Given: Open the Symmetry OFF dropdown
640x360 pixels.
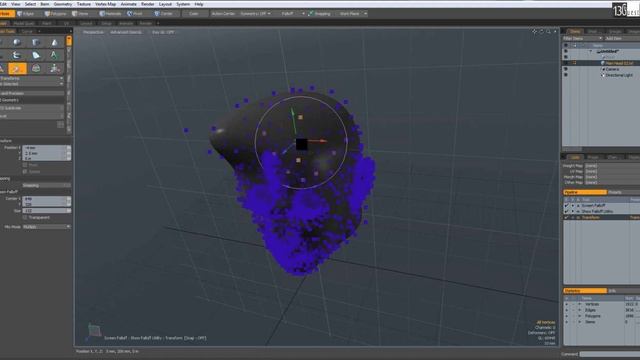Looking at the screenshot, I should pyautogui.click(x=255, y=13).
